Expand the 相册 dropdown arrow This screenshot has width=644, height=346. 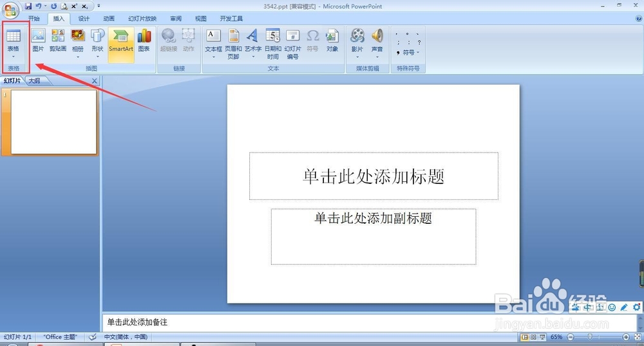point(78,57)
